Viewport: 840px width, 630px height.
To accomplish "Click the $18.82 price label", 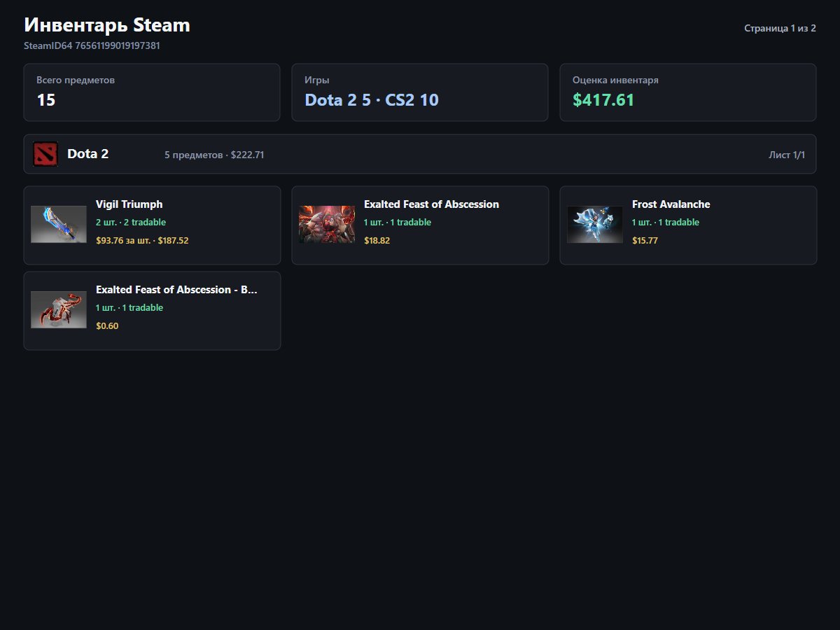I will point(377,240).
